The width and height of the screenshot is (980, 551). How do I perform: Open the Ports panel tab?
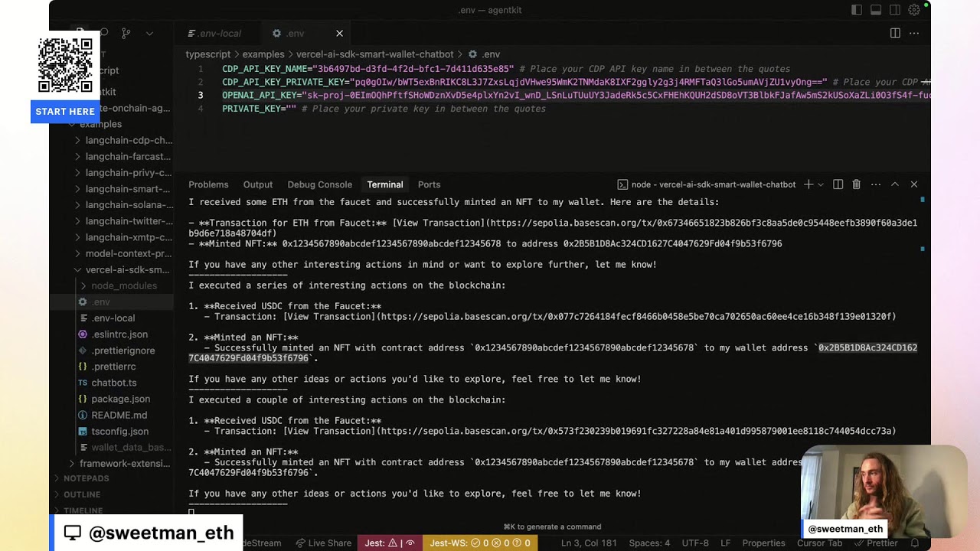point(429,184)
